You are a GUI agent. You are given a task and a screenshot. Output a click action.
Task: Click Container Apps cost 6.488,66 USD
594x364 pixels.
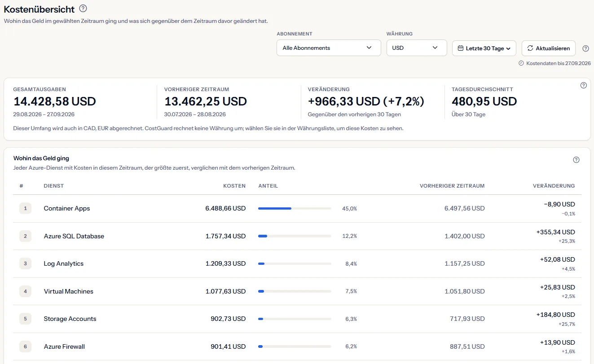click(225, 208)
